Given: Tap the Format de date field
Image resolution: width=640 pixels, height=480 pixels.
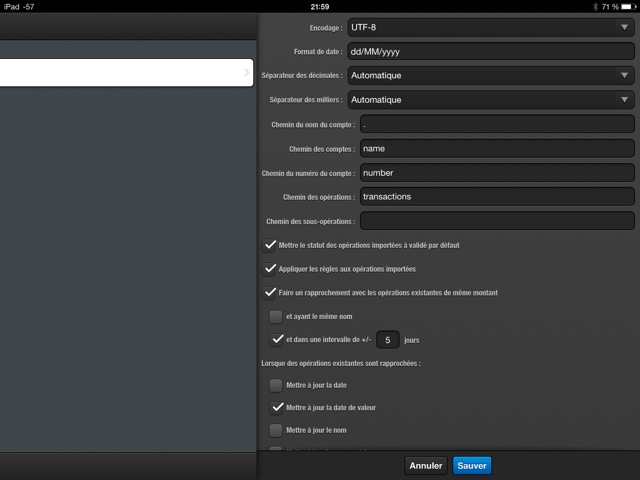Looking at the screenshot, I should 497,51.
